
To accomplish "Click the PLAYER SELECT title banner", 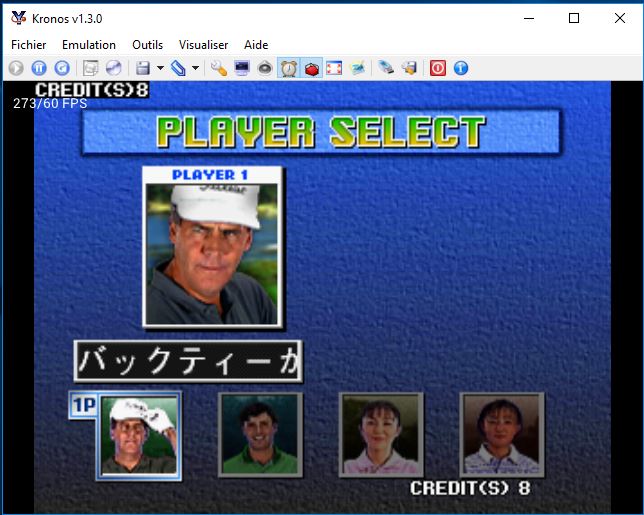I will [321, 132].
